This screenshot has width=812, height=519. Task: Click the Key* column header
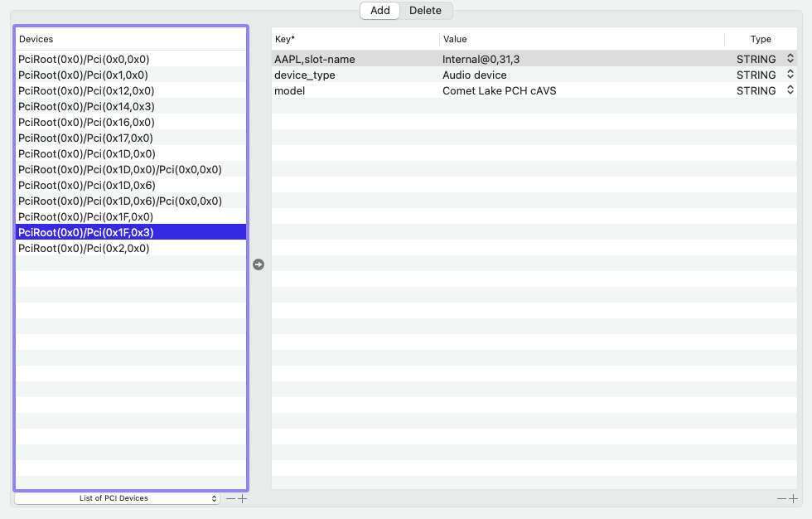(x=355, y=39)
